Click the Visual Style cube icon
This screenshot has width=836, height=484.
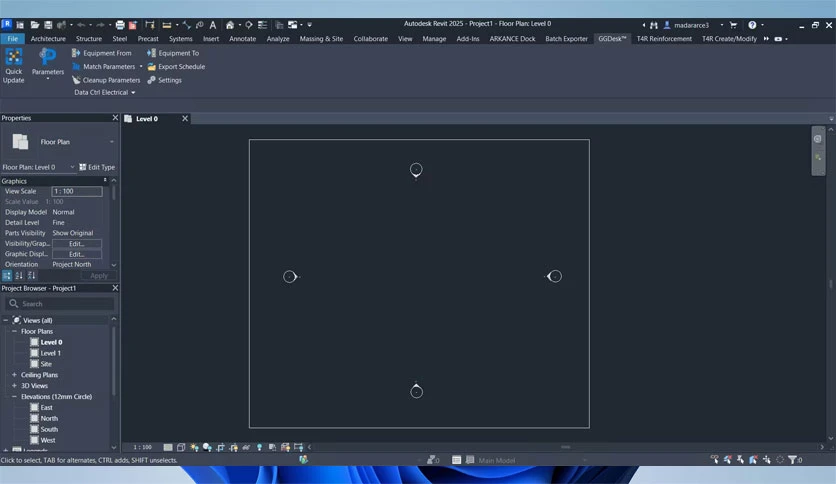click(x=181, y=447)
